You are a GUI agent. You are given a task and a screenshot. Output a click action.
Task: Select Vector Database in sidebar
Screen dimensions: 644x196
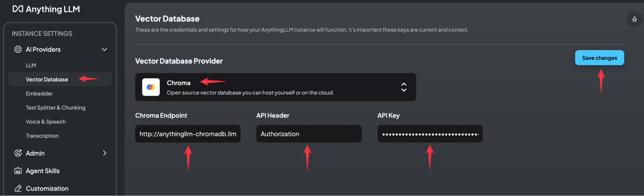(60, 79)
